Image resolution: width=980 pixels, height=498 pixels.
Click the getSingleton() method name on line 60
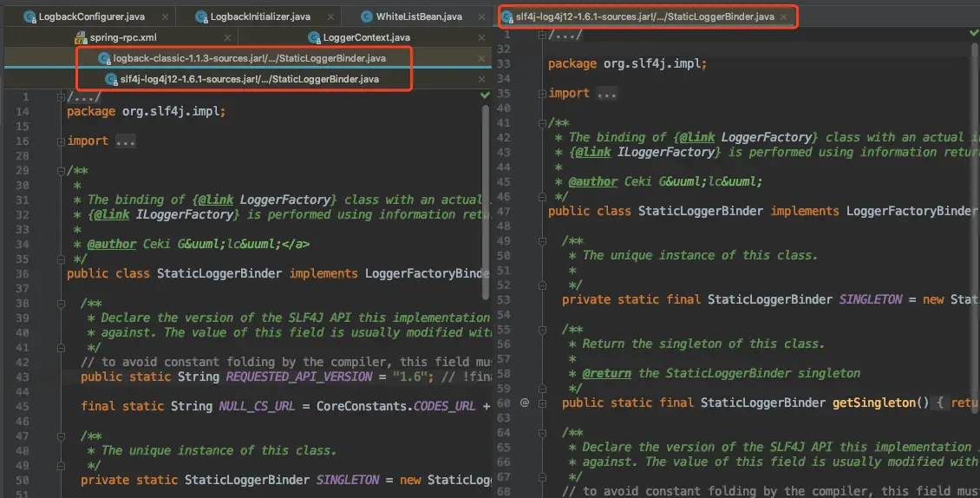(880, 403)
